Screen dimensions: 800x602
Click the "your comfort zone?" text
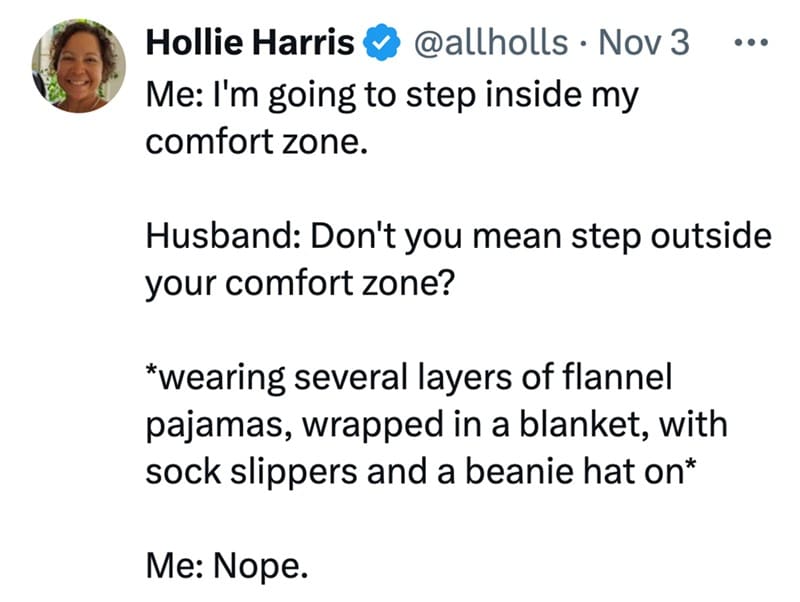click(301, 285)
